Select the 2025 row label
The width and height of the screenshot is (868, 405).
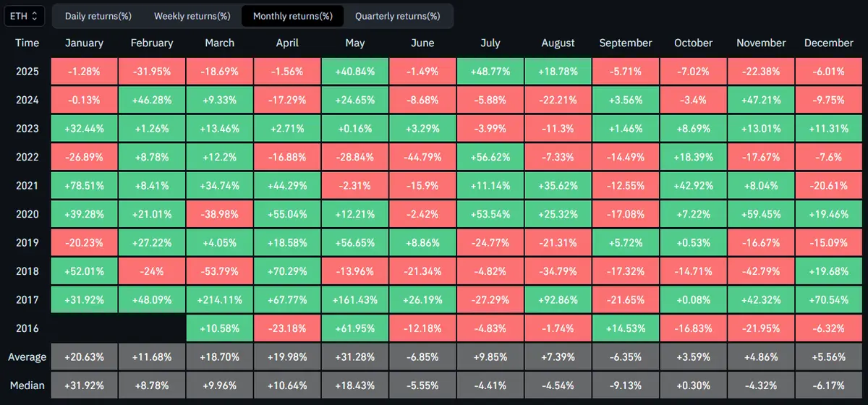(x=27, y=72)
